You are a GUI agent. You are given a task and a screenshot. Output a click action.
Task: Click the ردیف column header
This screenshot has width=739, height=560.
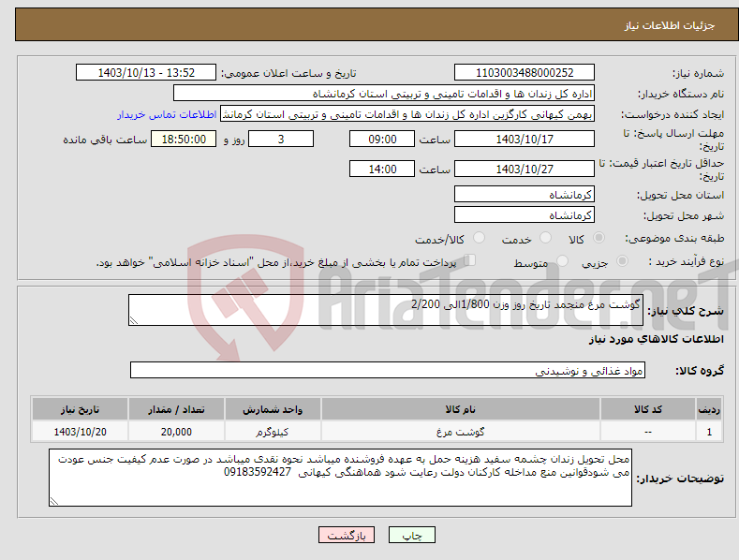coord(709,409)
